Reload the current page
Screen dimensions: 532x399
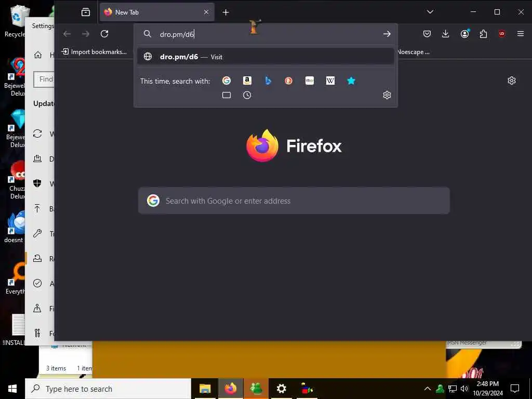tap(104, 34)
